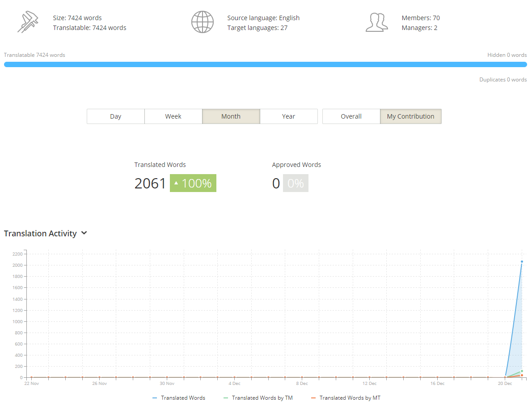Image resolution: width=532 pixels, height=410 pixels.
Task: Click the caliper tools size icon
Action: 28,22
